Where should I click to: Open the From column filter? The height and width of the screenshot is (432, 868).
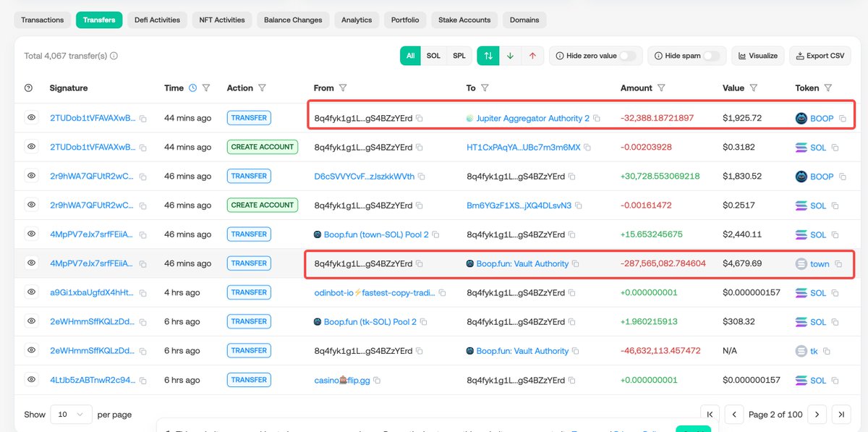point(343,88)
